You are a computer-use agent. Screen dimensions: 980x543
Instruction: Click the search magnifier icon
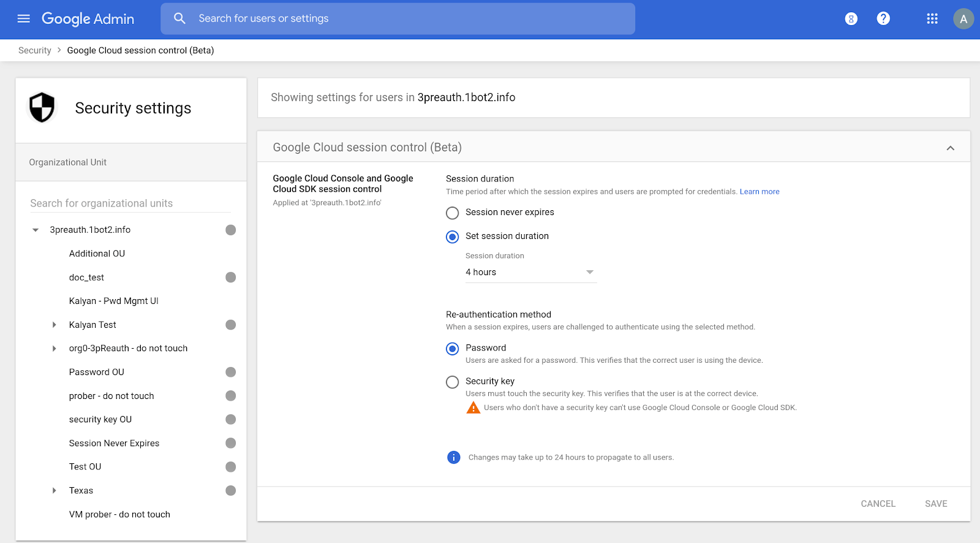(179, 18)
